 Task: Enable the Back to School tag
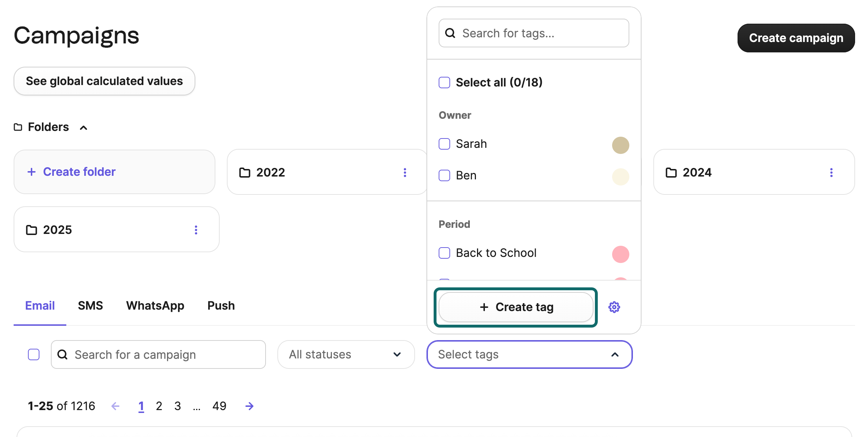pos(444,253)
